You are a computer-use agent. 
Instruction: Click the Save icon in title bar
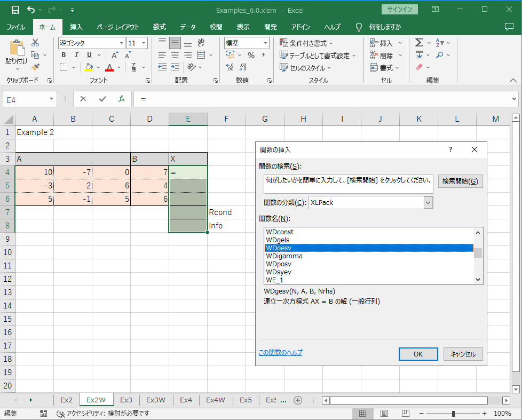tap(15, 10)
